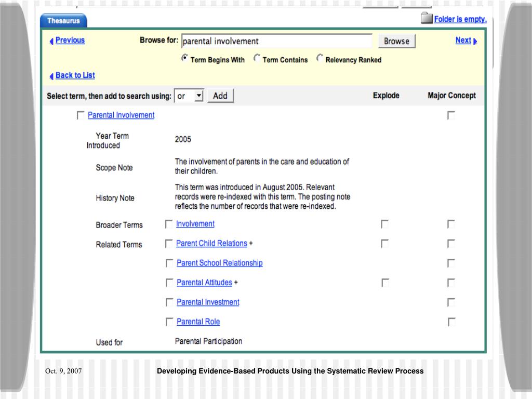Screen dimensions: 532x399
Task: Tick Major Concept for Parental Role
Action: [451, 322]
